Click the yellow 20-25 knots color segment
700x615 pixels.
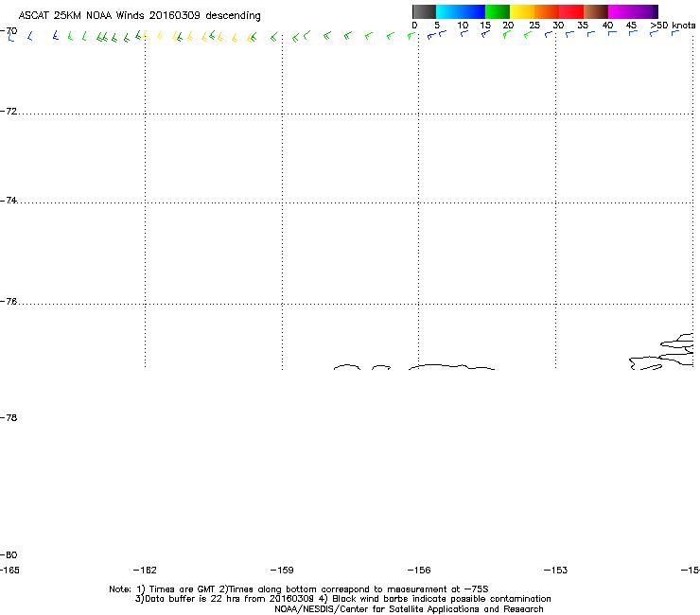point(522,11)
